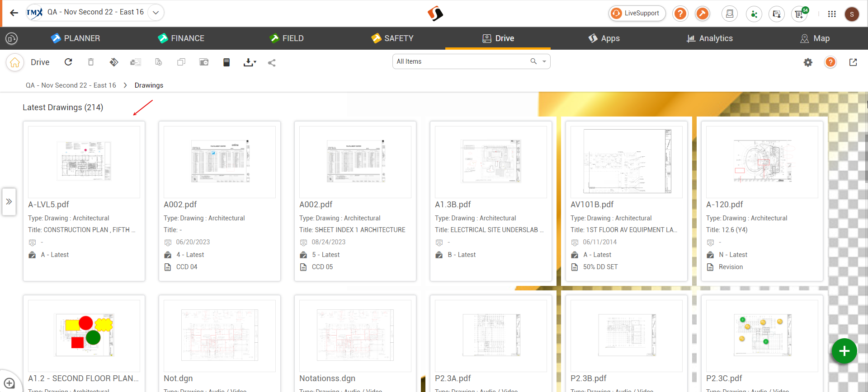Viewport: 868px width, 392px height.
Task: Click the Drive home icon
Action: pyautogui.click(x=15, y=62)
